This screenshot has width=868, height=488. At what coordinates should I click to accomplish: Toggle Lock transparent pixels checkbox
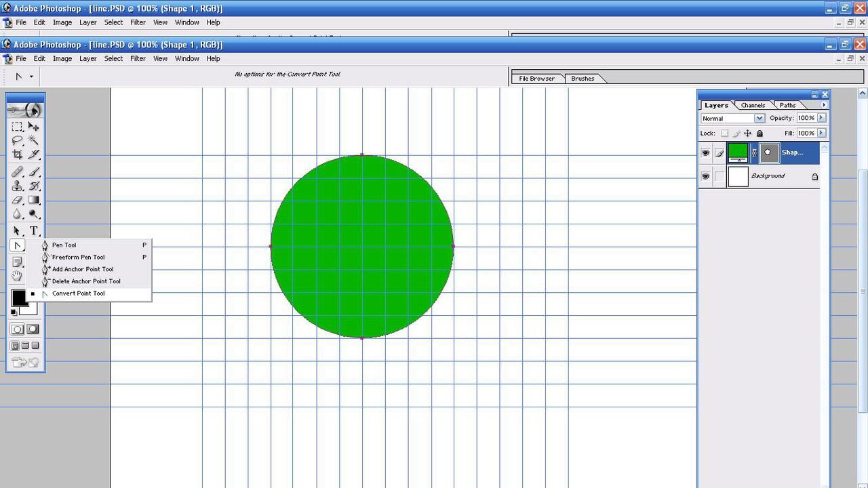(724, 134)
